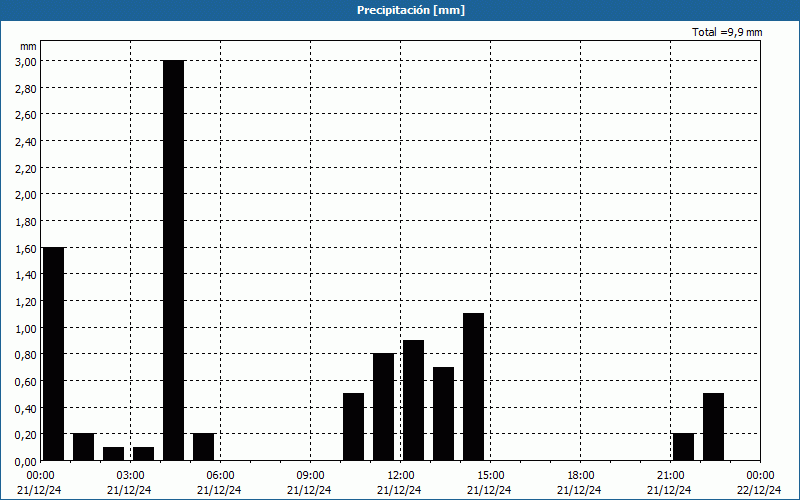Select the 1,40 y-axis label
Viewport: 800px width, 500px height.
[26, 274]
